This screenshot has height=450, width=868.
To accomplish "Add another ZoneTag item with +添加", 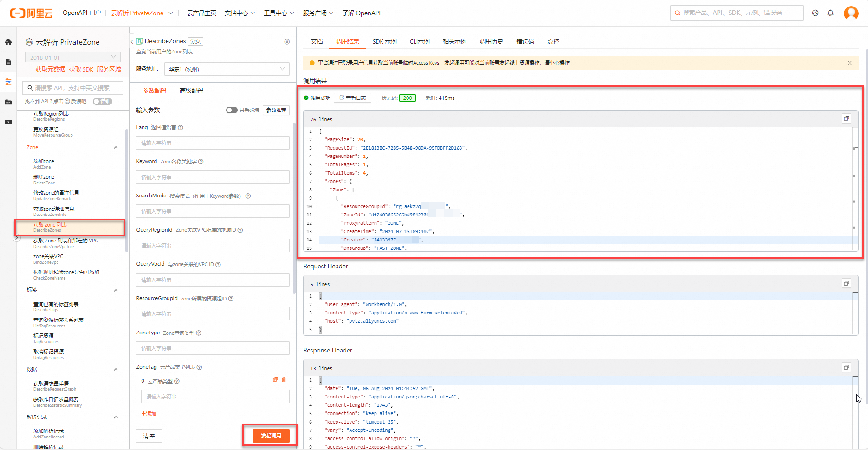I will pos(149,414).
